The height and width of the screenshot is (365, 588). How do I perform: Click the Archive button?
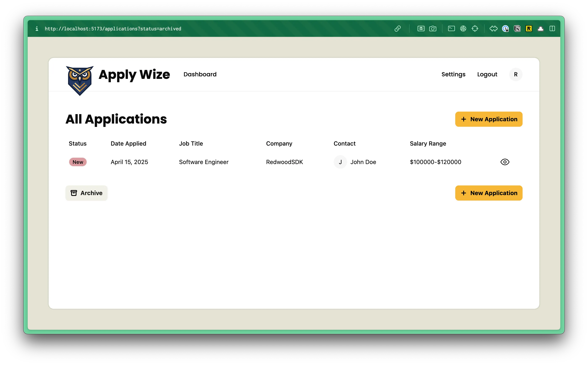pos(86,193)
